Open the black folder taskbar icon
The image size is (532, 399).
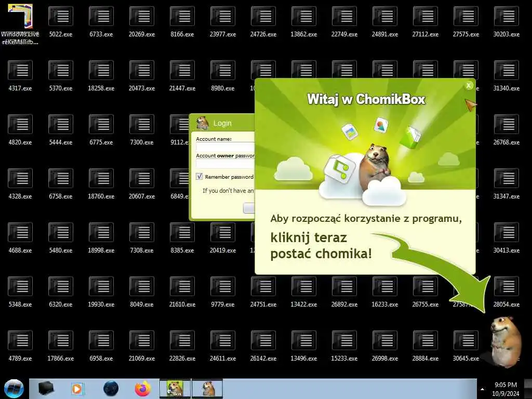(46, 389)
